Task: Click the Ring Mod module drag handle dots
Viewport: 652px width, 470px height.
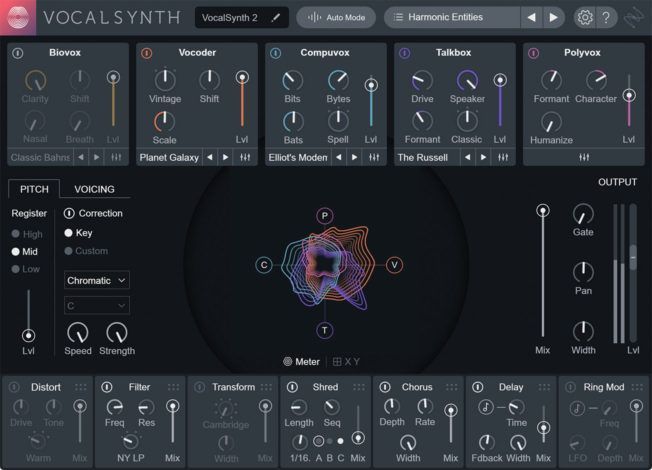Action: click(637, 387)
